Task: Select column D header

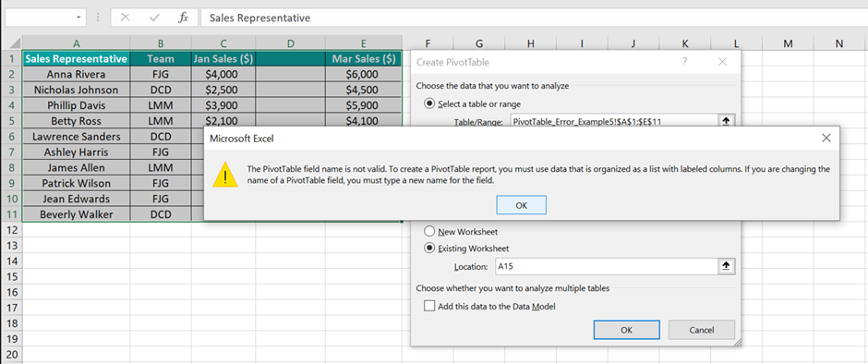Action: click(x=291, y=43)
